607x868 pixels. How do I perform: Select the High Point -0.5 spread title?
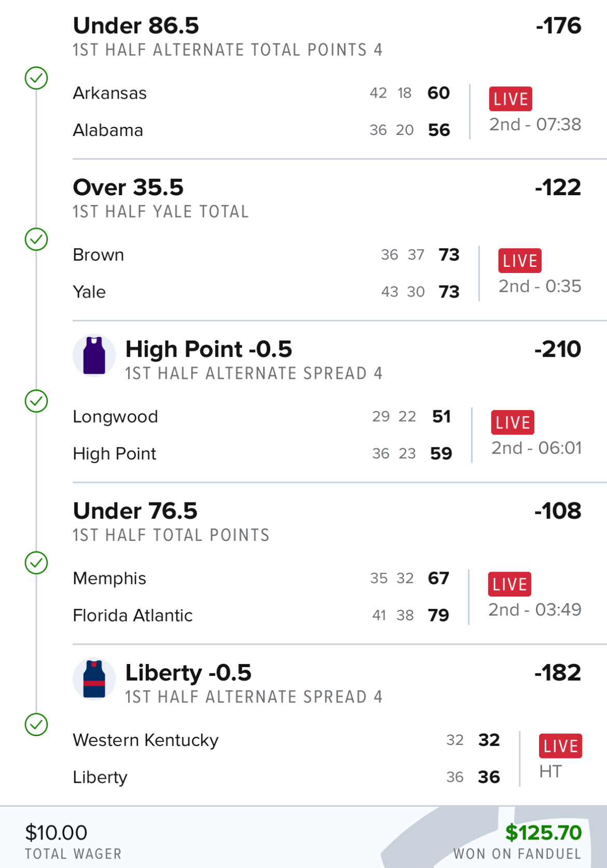(209, 349)
